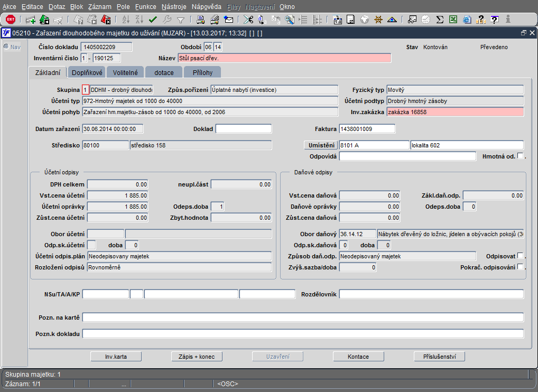
Task: Switch to the Doplňkové tab
Action: pyautogui.click(x=87, y=72)
